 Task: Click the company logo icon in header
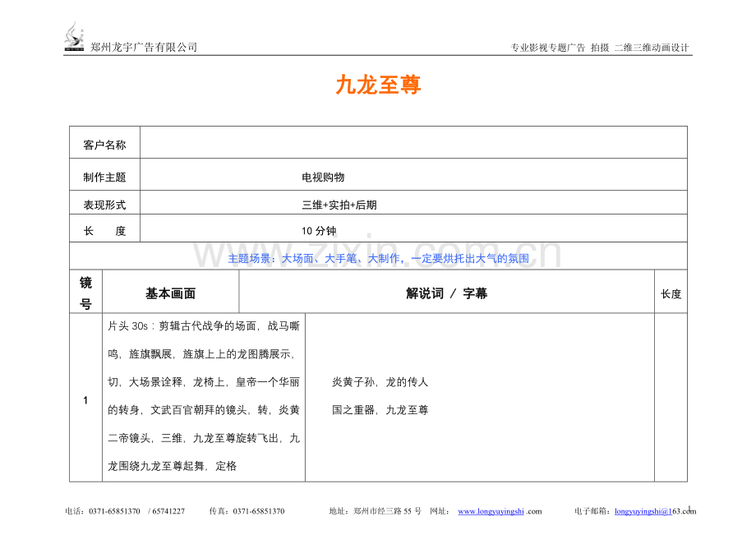[x=75, y=36]
